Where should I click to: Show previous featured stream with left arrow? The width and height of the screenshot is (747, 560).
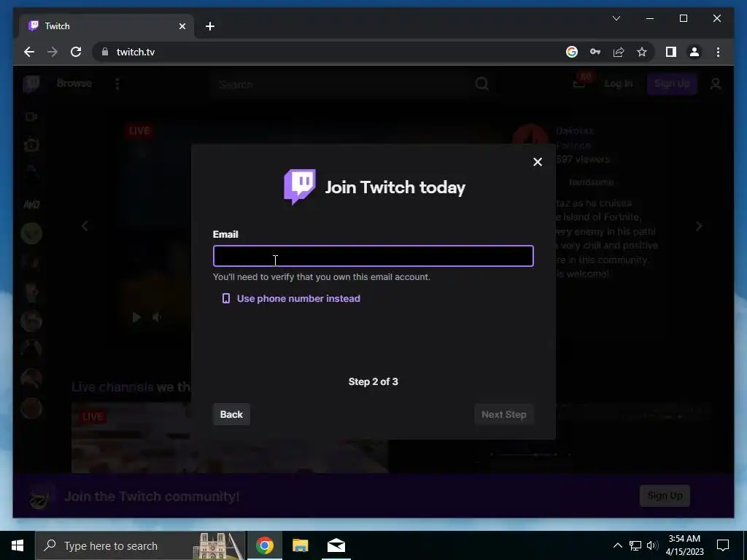coord(85,226)
